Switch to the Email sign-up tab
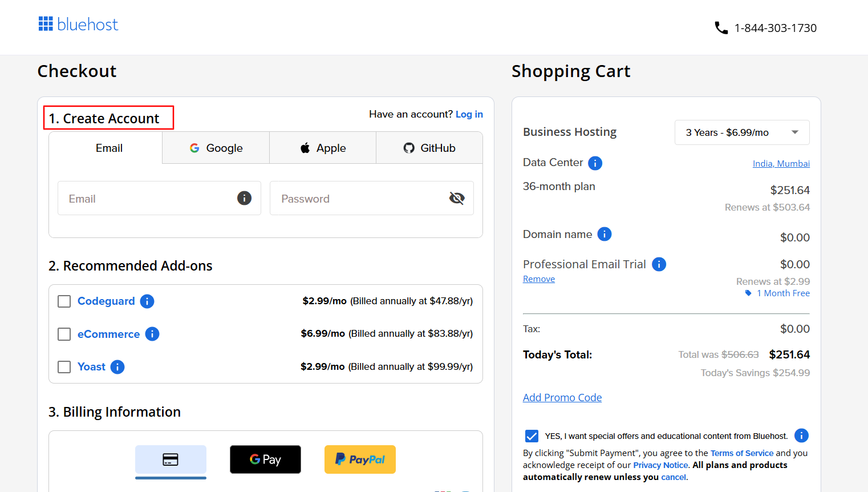This screenshot has width=868, height=492. (106, 148)
